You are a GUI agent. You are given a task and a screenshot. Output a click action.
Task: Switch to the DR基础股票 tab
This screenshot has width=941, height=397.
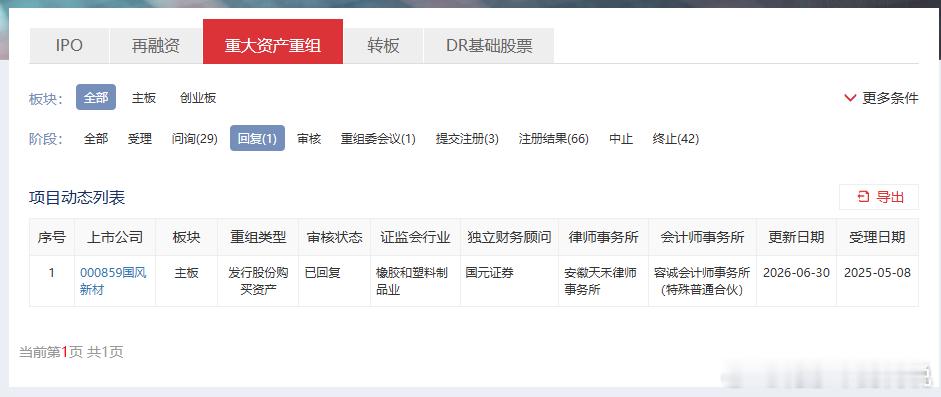(x=489, y=46)
